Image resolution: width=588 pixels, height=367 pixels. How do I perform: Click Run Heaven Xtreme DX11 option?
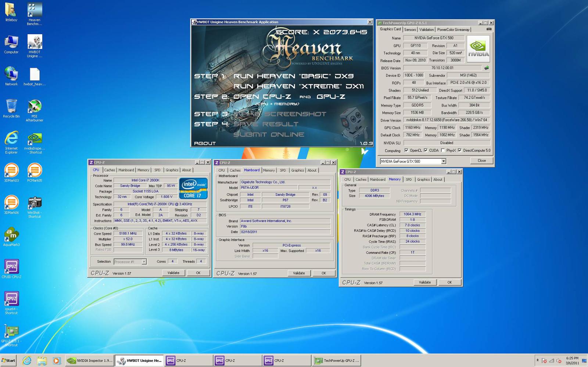pyautogui.click(x=299, y=86)
